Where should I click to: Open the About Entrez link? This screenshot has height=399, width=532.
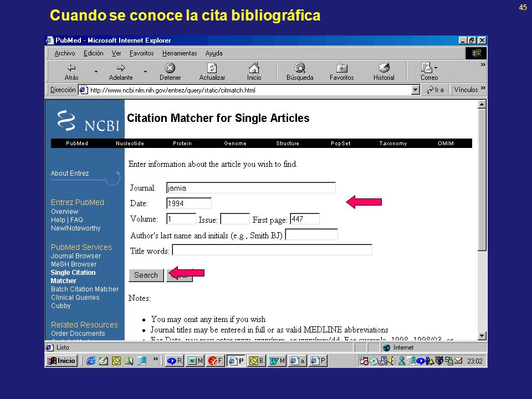click(x=70, y=173)
